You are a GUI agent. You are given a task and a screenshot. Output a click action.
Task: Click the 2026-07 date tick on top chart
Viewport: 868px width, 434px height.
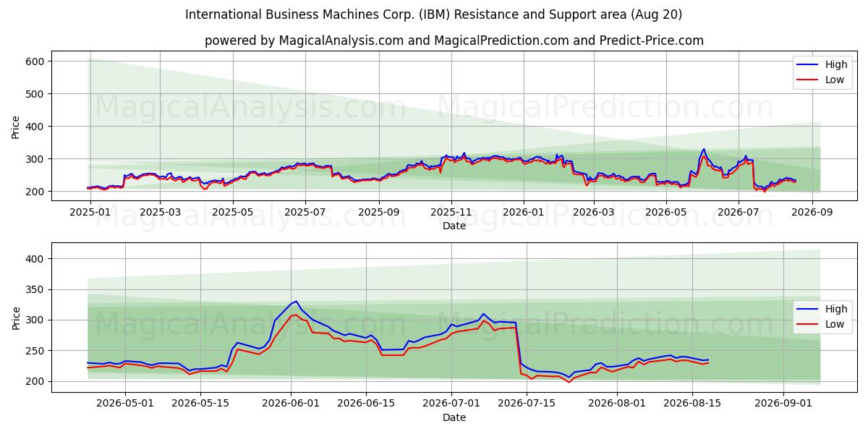739,212
